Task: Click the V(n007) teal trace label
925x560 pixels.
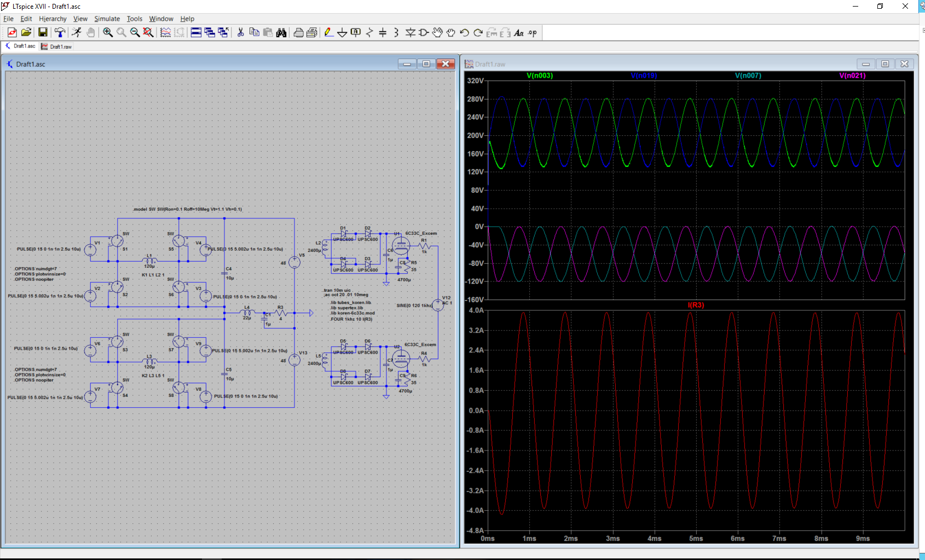Action: click(x=748, y=76)
